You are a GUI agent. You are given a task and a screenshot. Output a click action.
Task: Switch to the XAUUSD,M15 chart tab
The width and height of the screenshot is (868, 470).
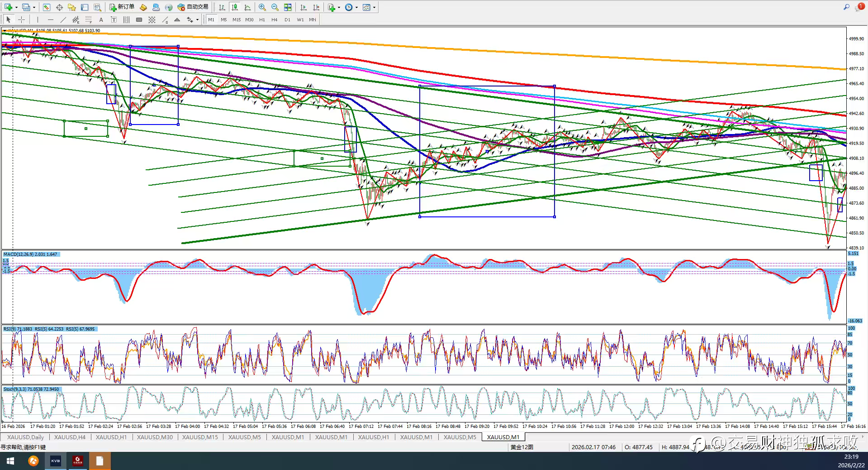coord(199,437)
